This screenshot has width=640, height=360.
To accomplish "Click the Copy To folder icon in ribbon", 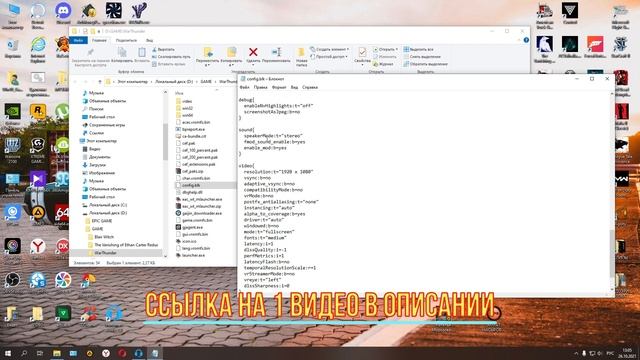I will 231,53.
